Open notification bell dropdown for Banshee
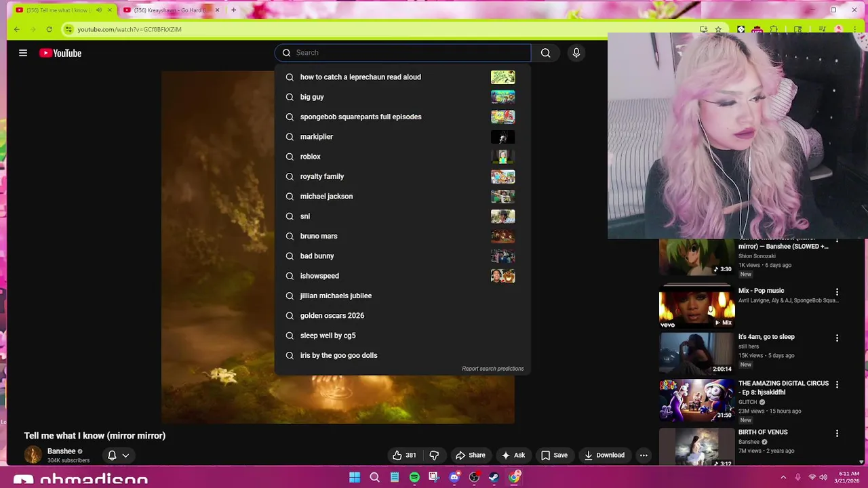This screenshot has width=868, height=488. [118, 455]
